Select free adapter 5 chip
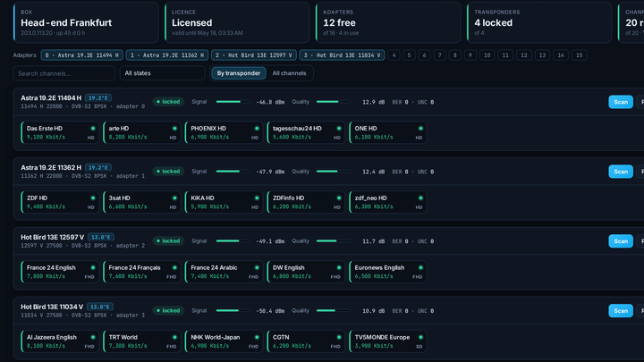The width and height of the screenshot is (644, 362). [409, 55]
